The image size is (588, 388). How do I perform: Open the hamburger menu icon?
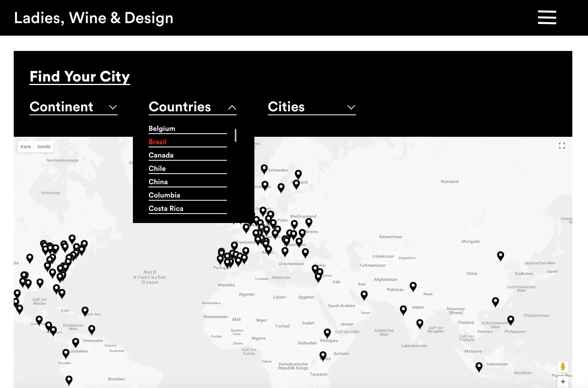click(547, 18)
